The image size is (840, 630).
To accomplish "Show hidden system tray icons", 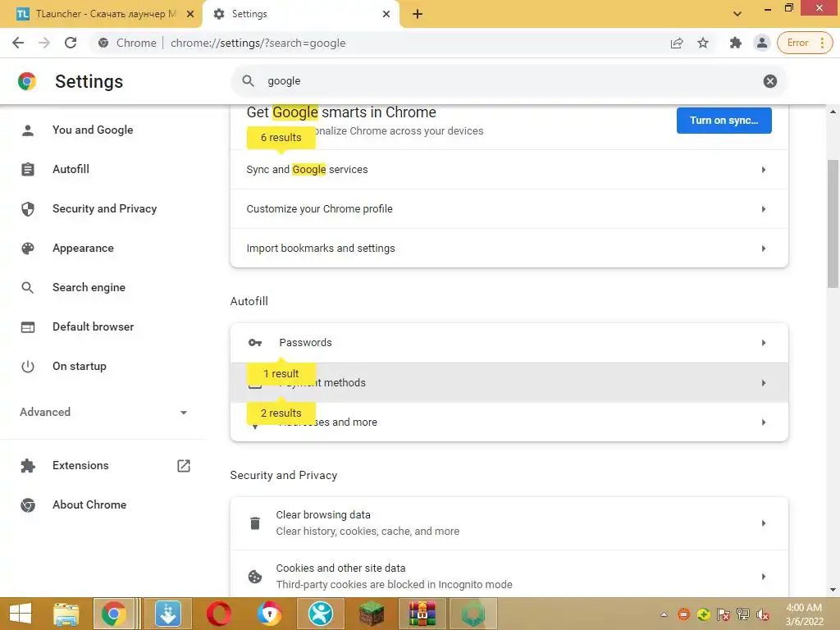I will [x=664, y=614].
